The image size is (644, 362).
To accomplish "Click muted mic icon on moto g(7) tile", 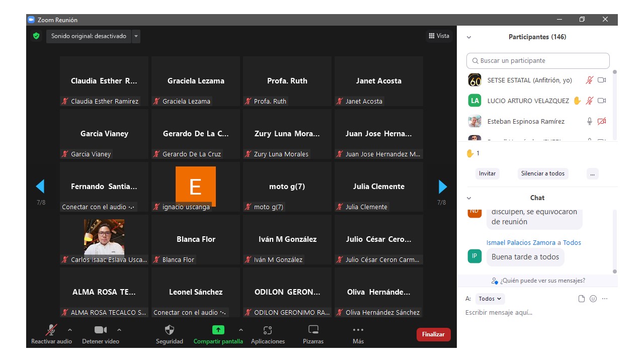I will pyautogui.click(x=248, y=207).
